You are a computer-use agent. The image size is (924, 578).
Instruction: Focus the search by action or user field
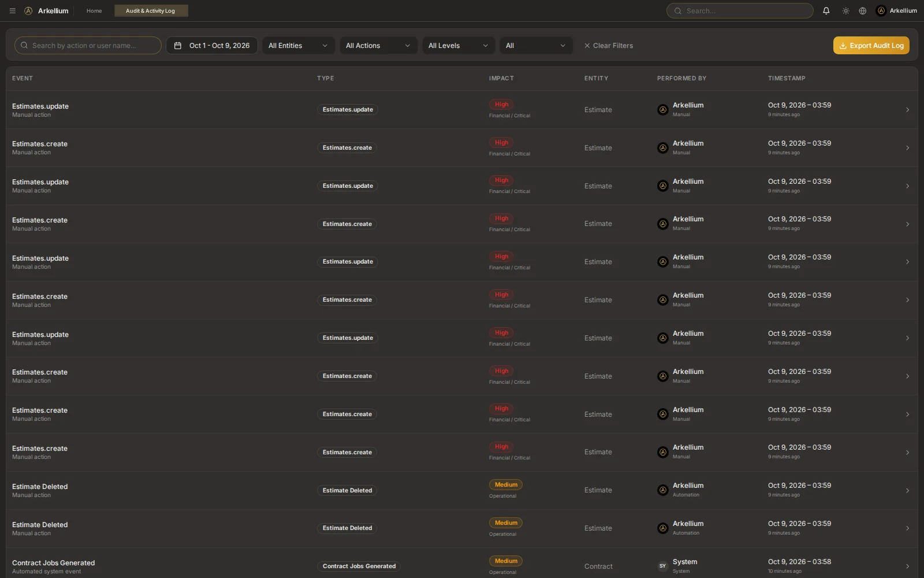coord(88,46)
